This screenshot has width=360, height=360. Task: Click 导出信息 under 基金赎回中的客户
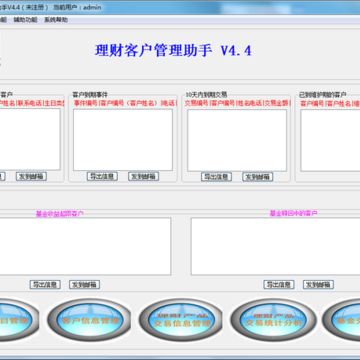[x=279, y=284]
